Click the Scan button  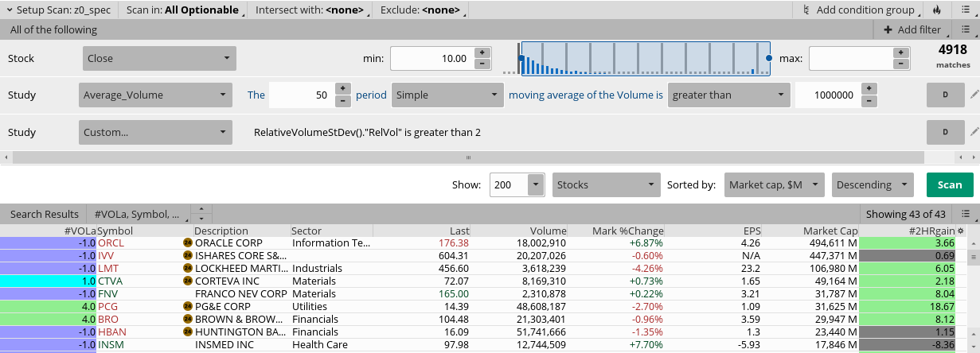tap(950, 184)
